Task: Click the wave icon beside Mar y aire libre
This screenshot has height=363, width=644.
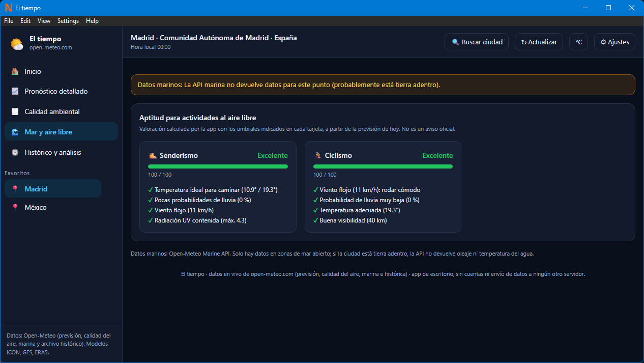Action: tap(15, 132)
